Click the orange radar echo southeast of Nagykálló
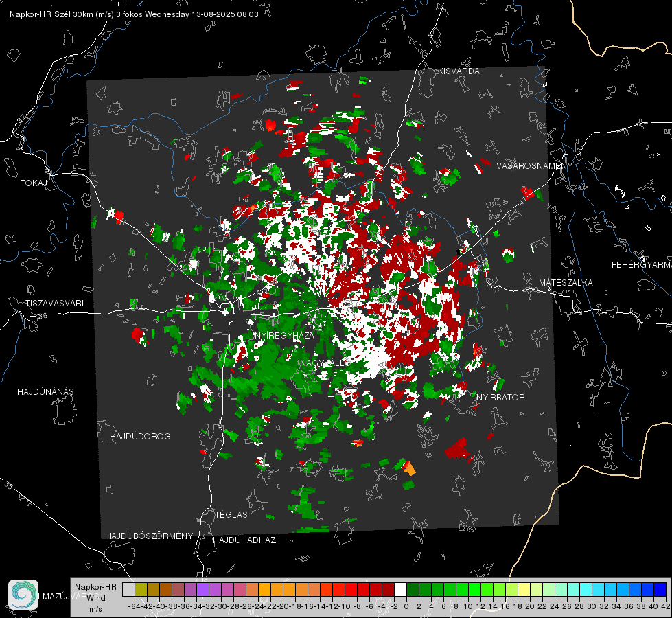 click(409, 468)
